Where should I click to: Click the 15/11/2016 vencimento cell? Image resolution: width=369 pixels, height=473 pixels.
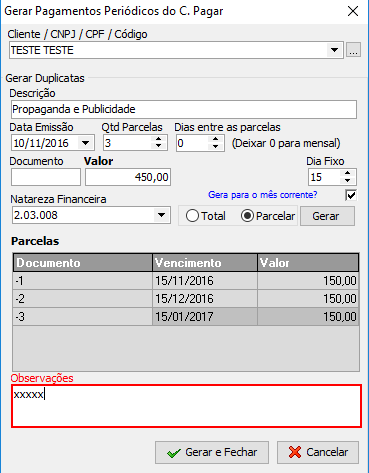pos(205,281)
